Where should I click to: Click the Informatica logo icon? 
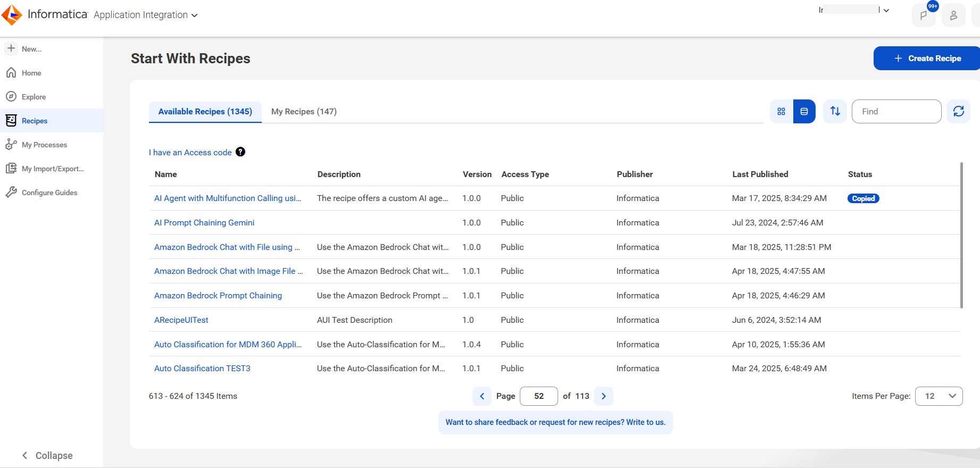(12, 15)
